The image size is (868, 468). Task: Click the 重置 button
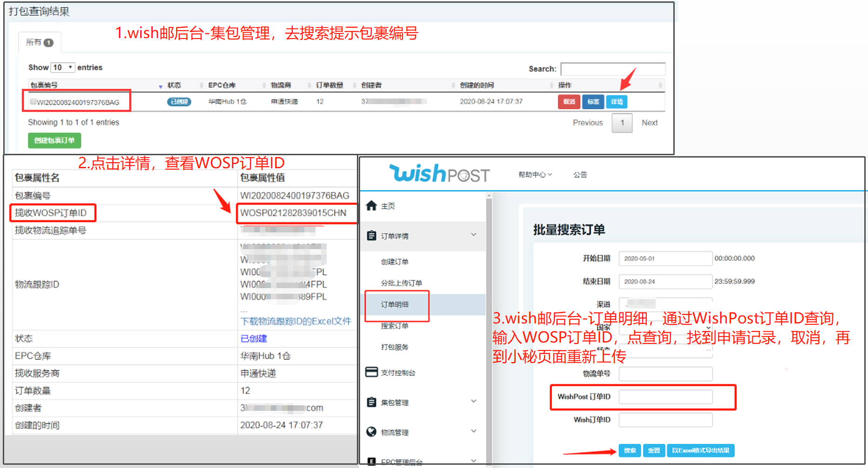[654, 450]
